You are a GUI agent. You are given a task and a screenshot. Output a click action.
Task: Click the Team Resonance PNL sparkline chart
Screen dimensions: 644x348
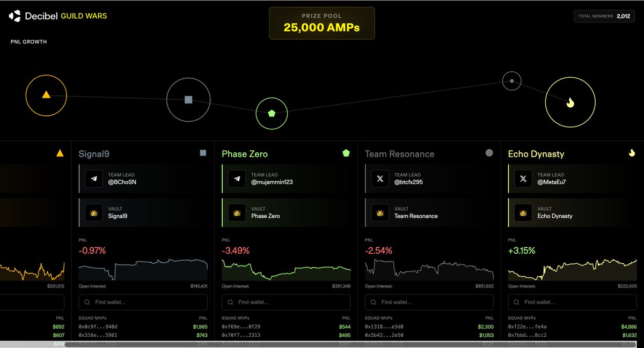[x=429, y=269]
